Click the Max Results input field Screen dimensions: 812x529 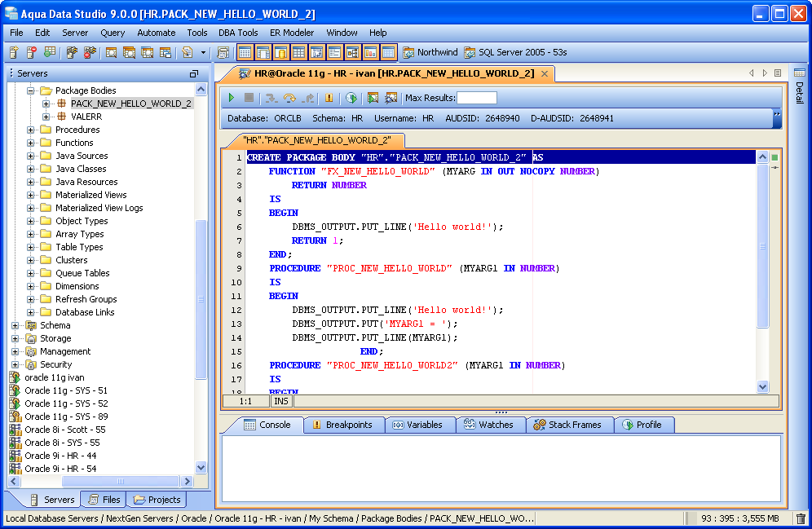476,98
